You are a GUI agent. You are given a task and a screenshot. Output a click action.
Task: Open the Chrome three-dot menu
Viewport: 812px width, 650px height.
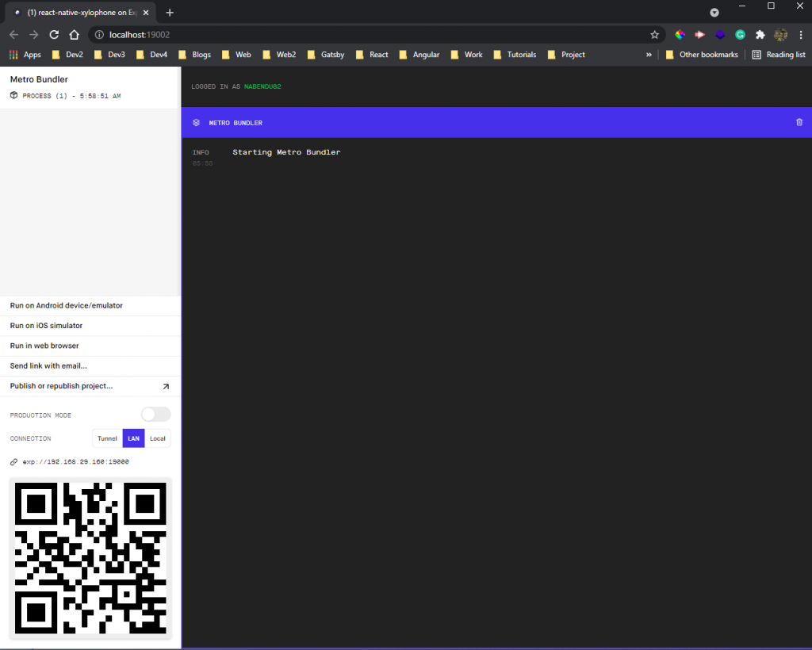801,35
